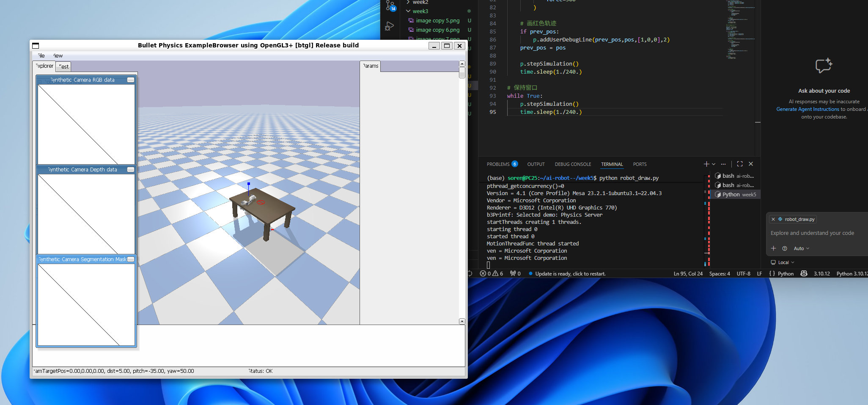The width and height of the screenshot is (868, 405).
Task: Open the terminal panel more actions ellipsis
Action: pyautogui.click(x=723, y=164)
